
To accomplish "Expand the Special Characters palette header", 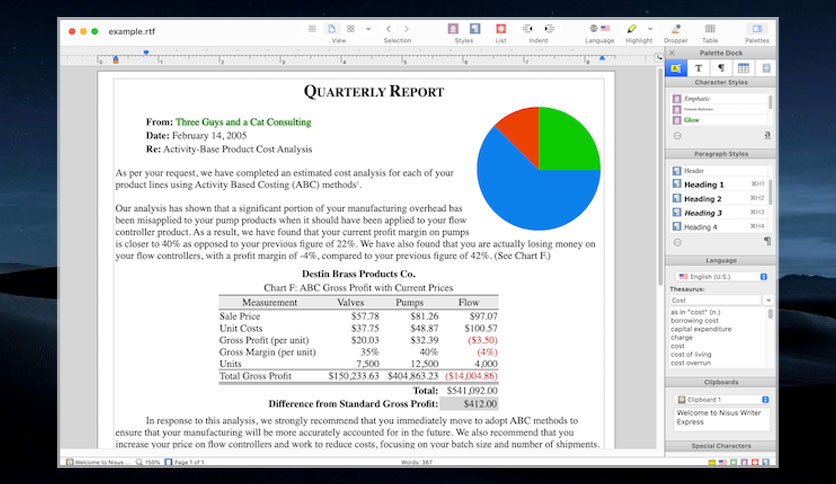I will pyautogui.click(x=720, y=446).
